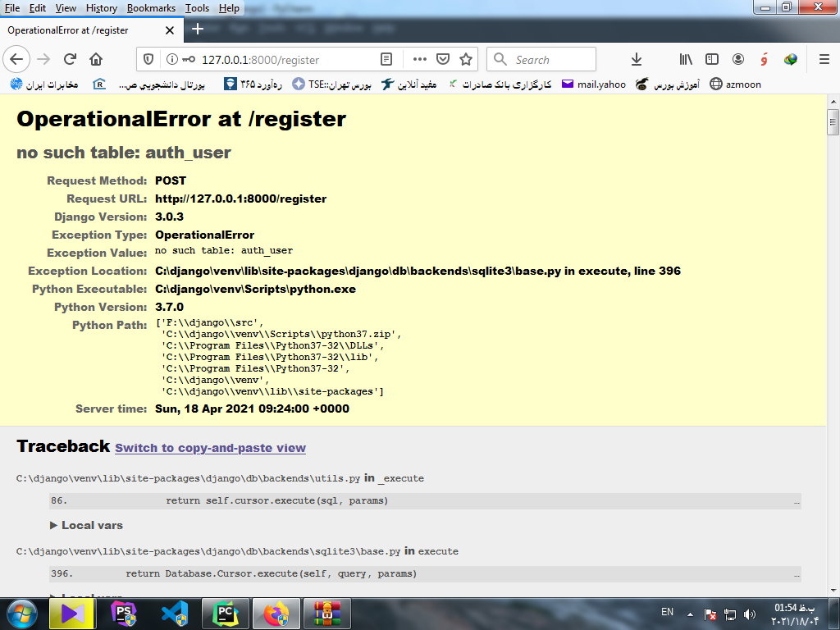This screenshot has height=630, width=840.
Task: Open Firefox account icon
Action: [x=738, y=59]
